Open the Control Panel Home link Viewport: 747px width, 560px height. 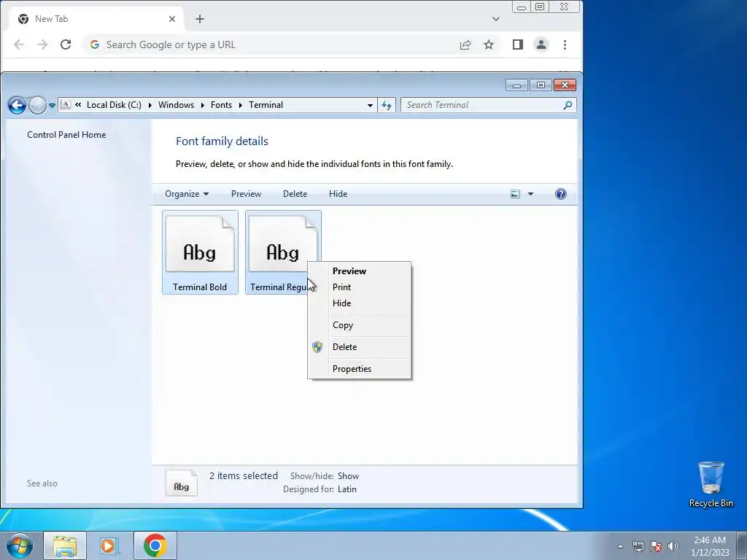pos(66,135)
